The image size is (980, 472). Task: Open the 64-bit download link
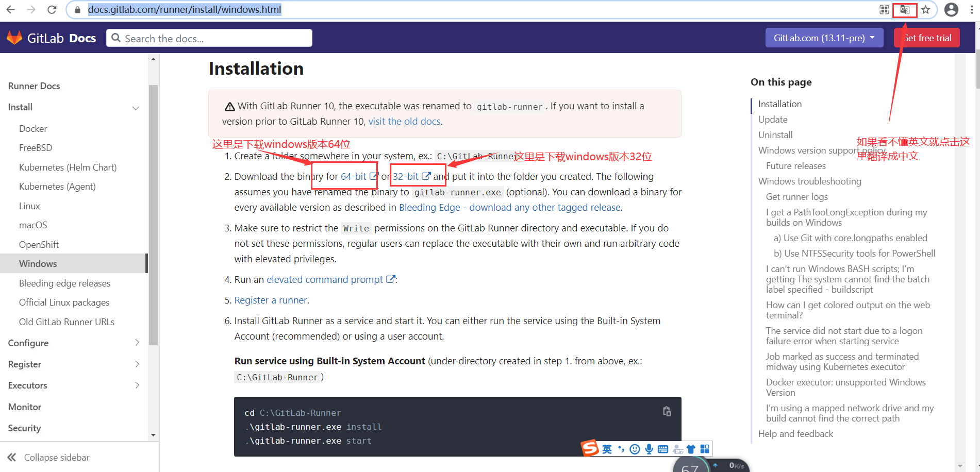pyautogui.click(x=353, y=176)
